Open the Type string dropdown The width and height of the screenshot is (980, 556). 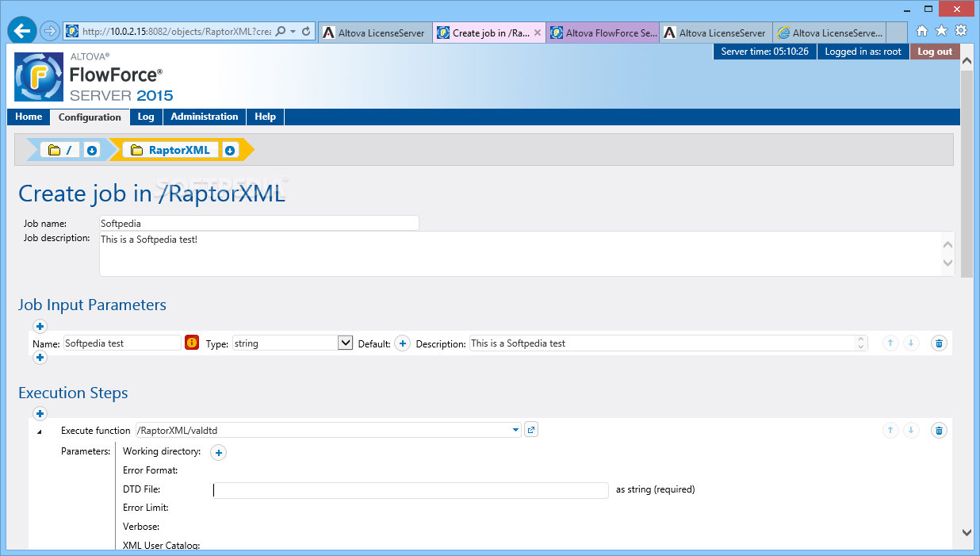coord(346,343)
